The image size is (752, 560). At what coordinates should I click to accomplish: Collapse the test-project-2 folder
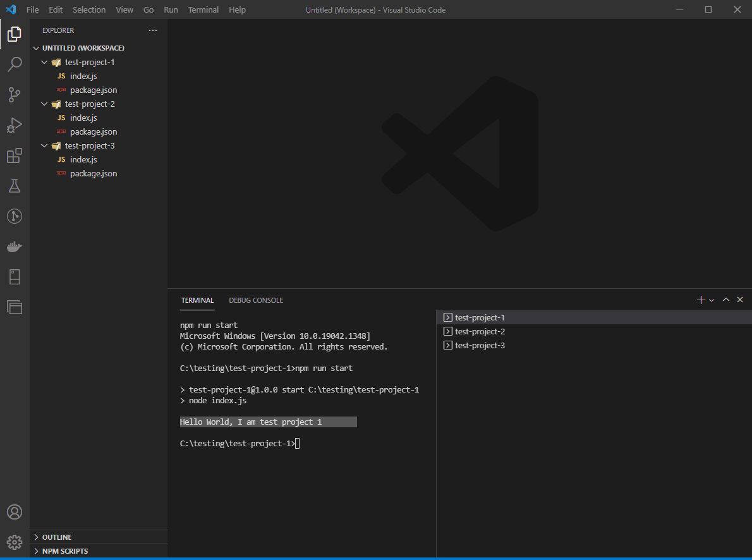coord(99,104)
